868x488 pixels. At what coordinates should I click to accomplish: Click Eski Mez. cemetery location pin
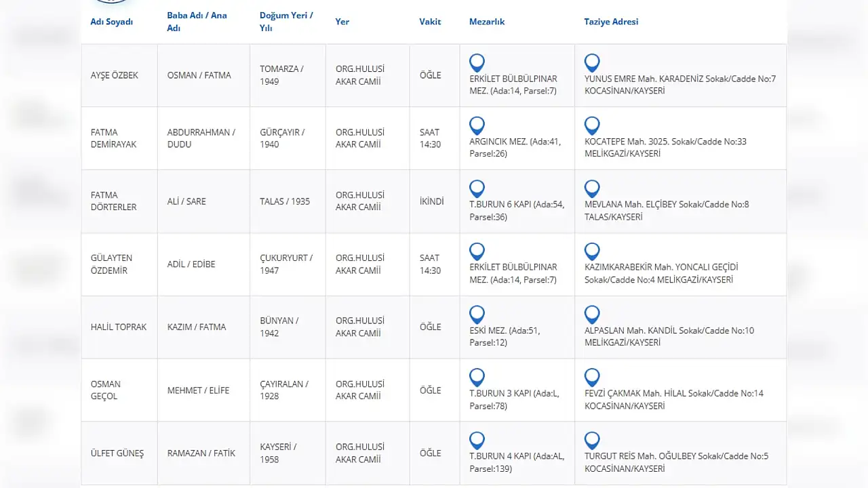(x=477, y=314)
